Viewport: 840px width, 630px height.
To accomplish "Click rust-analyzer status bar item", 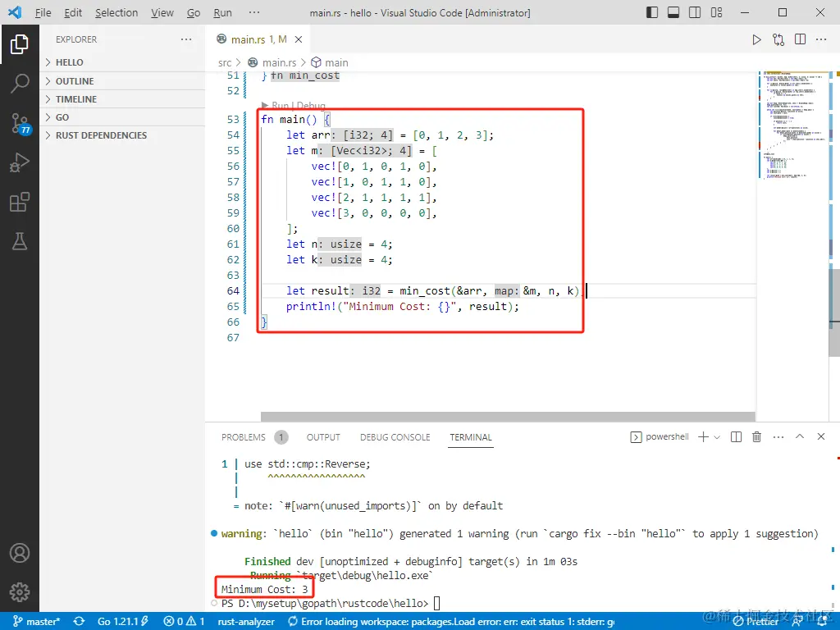I will point(246,622).
